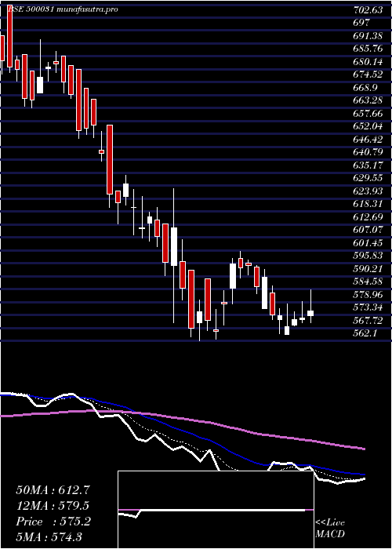The image size is (392, 549).
Task: Click the 635.17 price axis label
Action: [x=368, y=165]
